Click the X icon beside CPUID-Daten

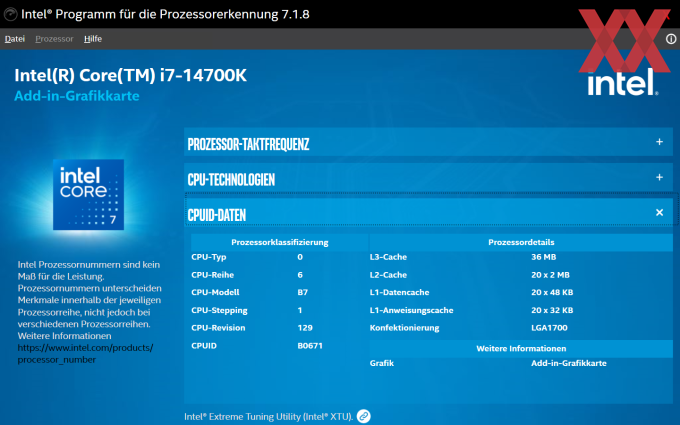[659, 212]
